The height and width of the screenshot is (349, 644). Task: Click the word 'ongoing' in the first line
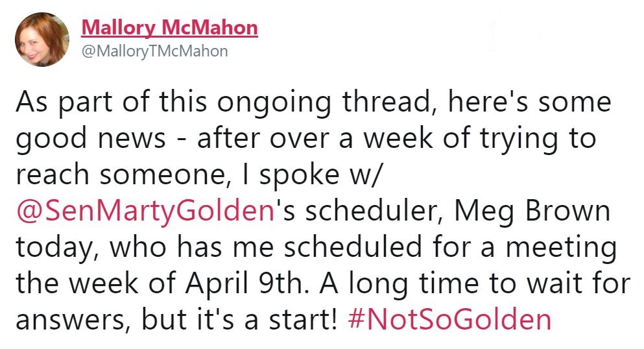pos(274,102)
